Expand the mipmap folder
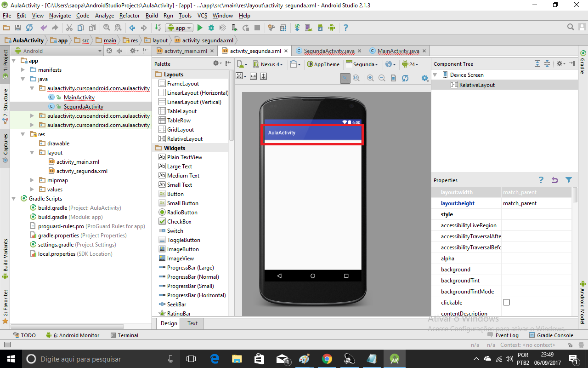This screenshot has width=588, height=368. (32, 180)
